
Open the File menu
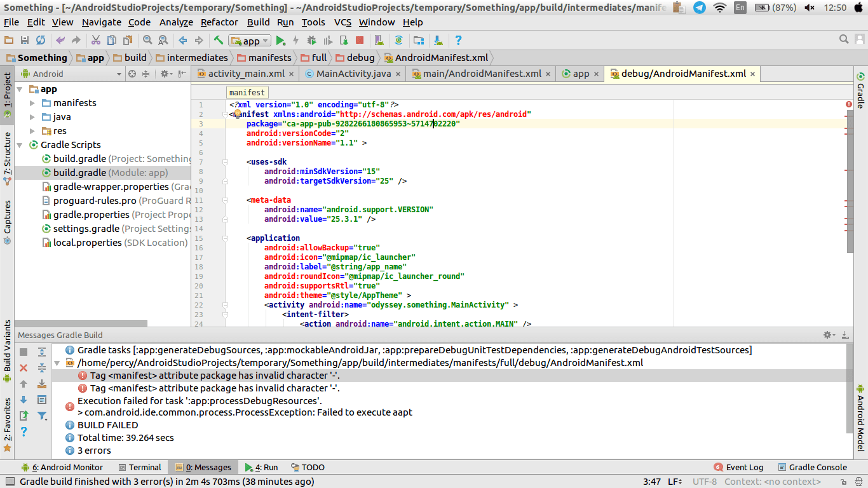click(x=11, y=22)
